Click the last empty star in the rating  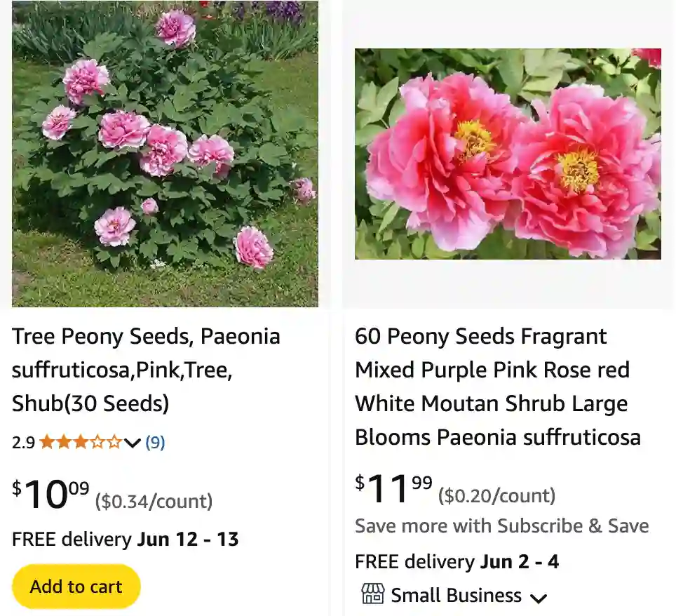115,442
